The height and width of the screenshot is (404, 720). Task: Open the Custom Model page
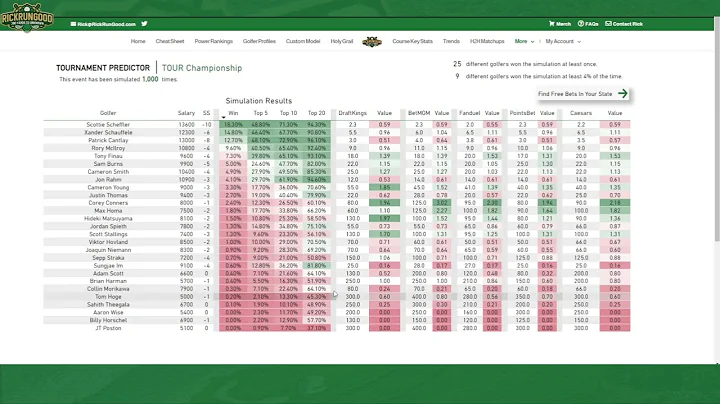(x=303, y=41)
